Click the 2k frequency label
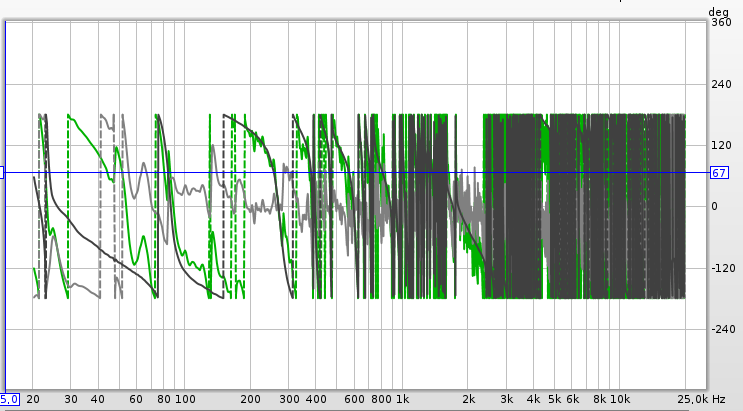The height and width of the screenshot is (411, 743). pos(468,399)
